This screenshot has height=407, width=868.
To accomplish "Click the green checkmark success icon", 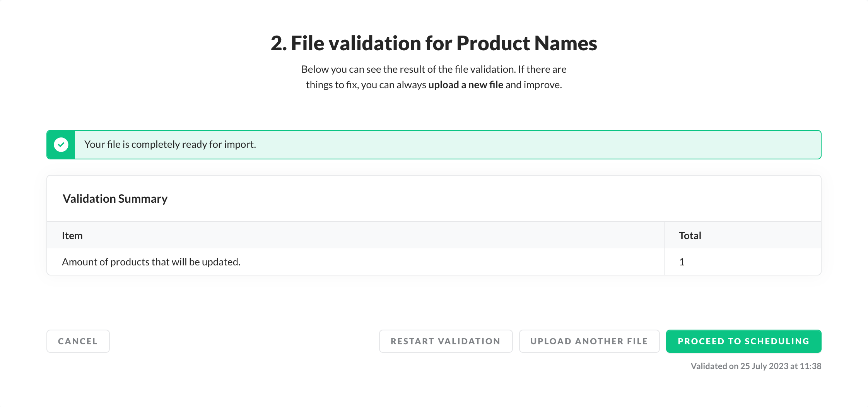I will click(61, 145).
